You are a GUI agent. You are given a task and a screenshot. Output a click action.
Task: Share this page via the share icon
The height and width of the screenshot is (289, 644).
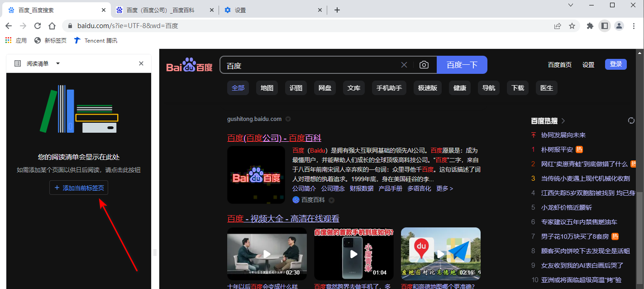tap(558, 26)
